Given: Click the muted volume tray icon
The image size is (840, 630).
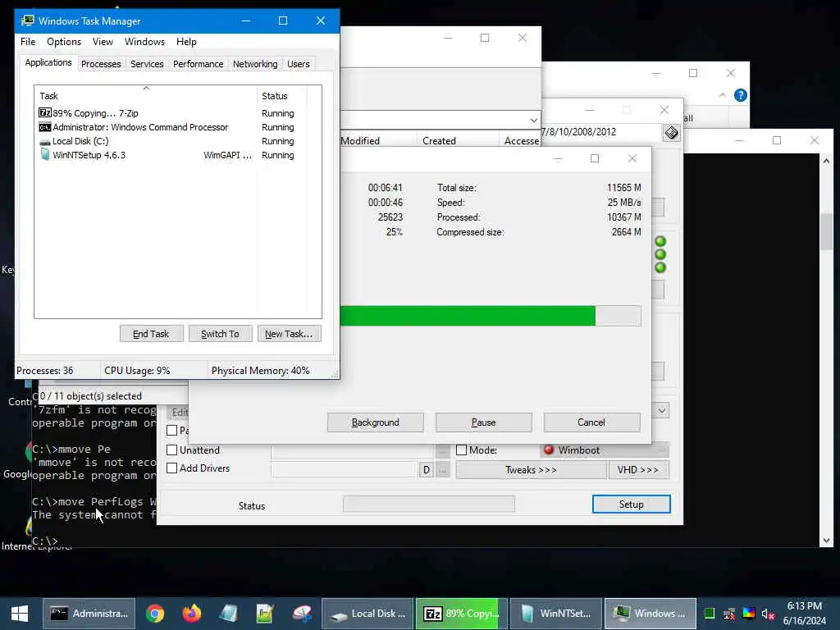Looking at the screenshot, I should point(768,614).
